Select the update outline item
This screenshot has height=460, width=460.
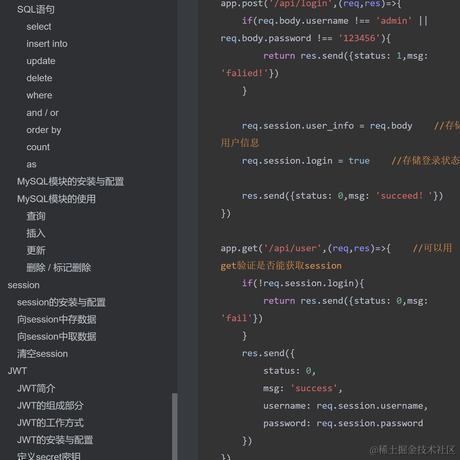click(41, 61)
